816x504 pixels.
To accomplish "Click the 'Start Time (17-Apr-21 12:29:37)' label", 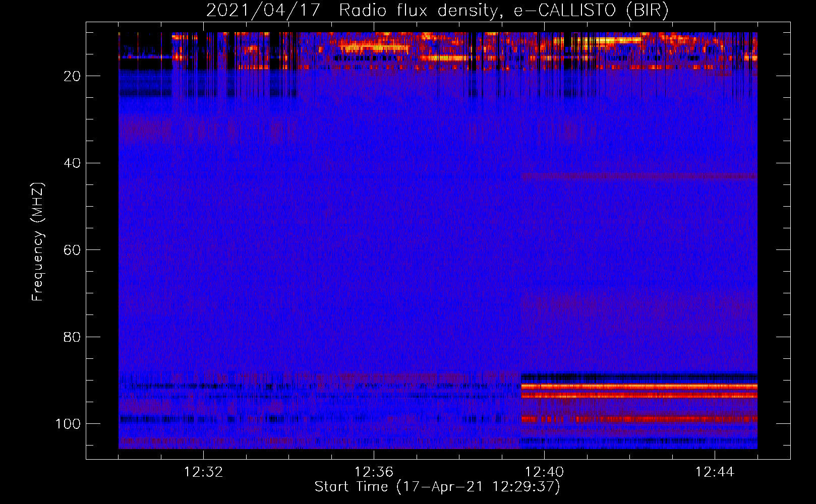I will pos(437,487).
